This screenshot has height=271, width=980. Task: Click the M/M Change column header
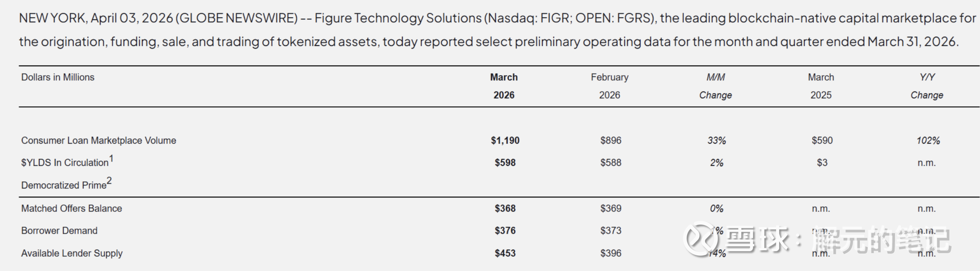coord(716,86)
